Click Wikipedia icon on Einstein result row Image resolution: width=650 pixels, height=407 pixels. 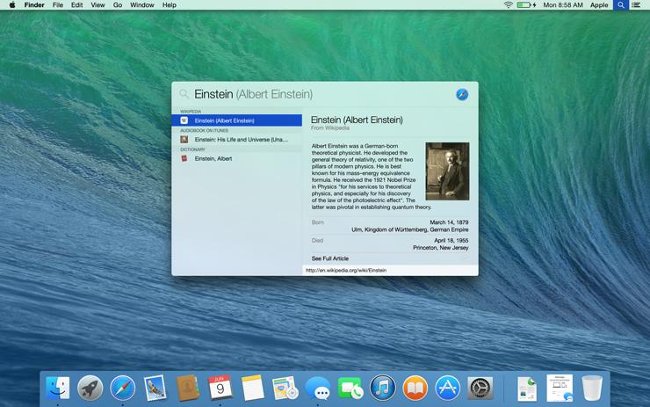[x=184, y=120]
